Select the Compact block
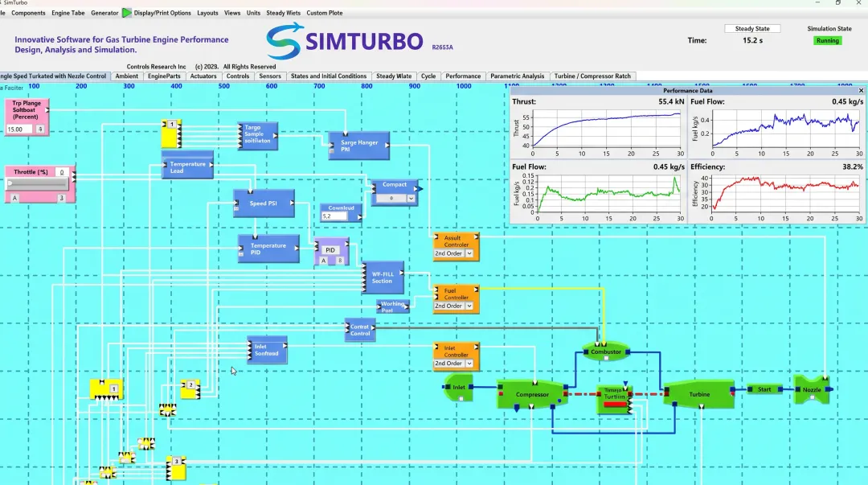 point(394,193)
